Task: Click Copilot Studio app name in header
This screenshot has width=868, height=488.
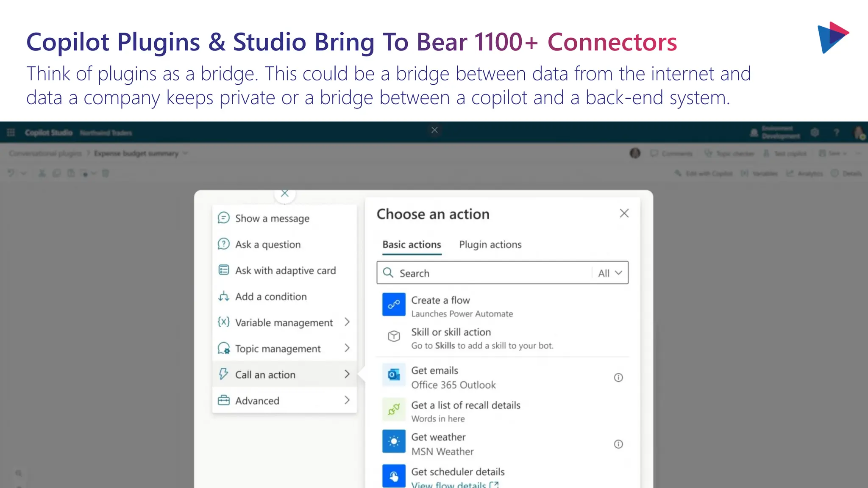Action: click(x=49, y=133)
